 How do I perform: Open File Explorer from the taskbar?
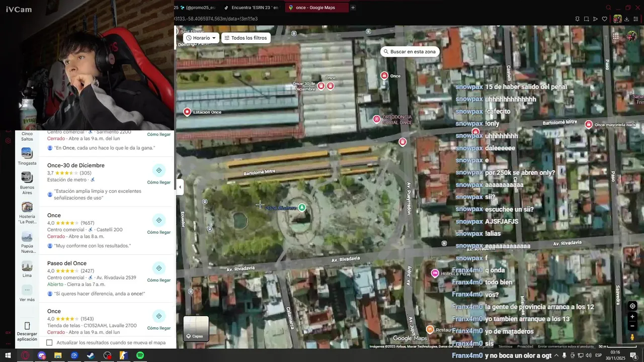click(x=58, y=355)
